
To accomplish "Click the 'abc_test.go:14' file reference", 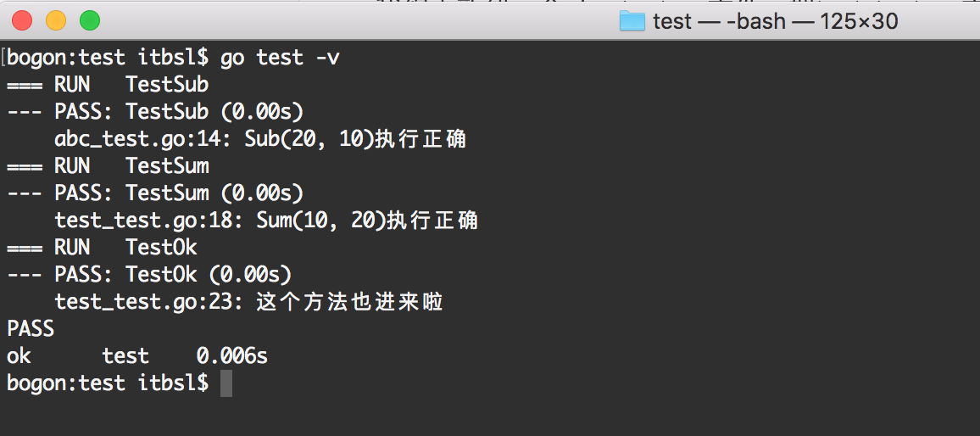I will (x=132, y=139).
